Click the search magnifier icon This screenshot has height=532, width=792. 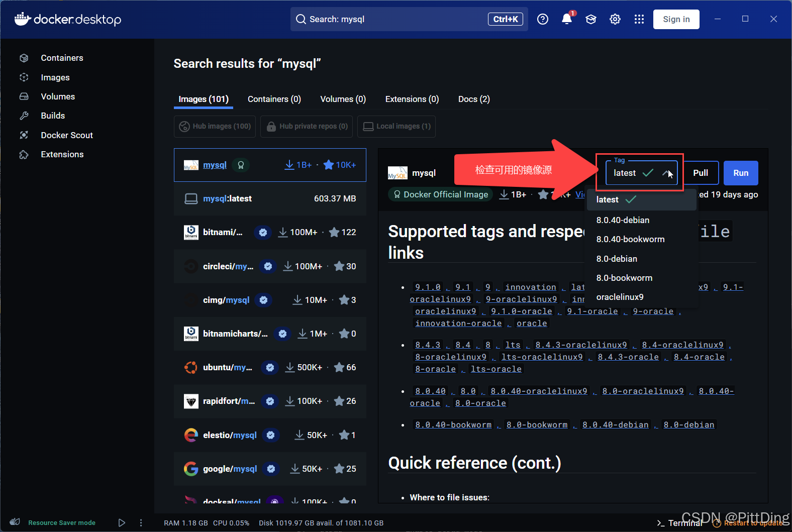(301, 19)
